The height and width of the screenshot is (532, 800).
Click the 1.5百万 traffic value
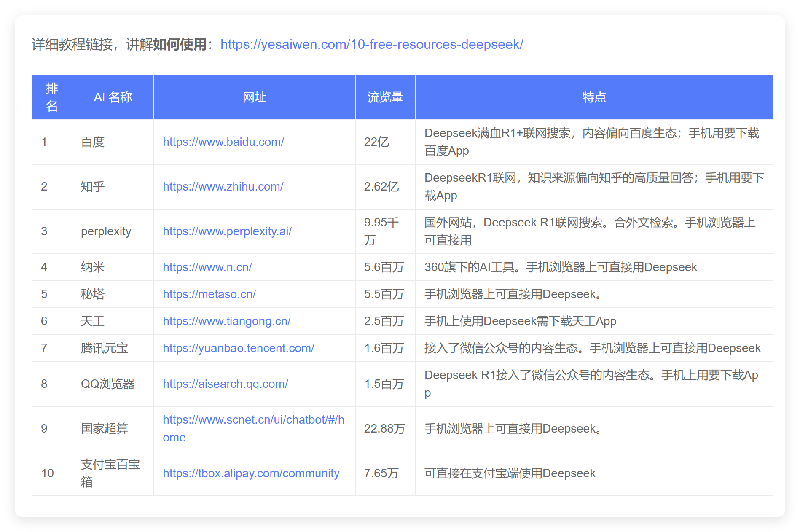(384, 384)
